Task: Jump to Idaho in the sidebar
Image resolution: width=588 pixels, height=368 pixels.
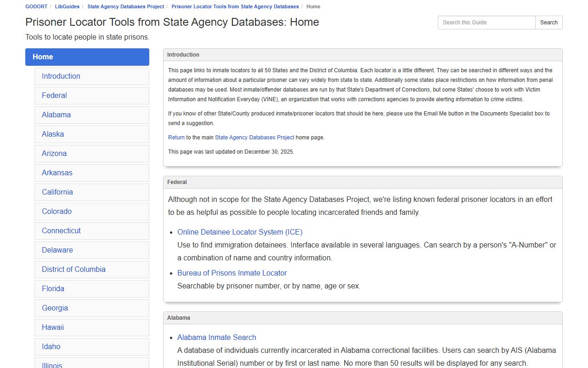Action: (92, 347)
